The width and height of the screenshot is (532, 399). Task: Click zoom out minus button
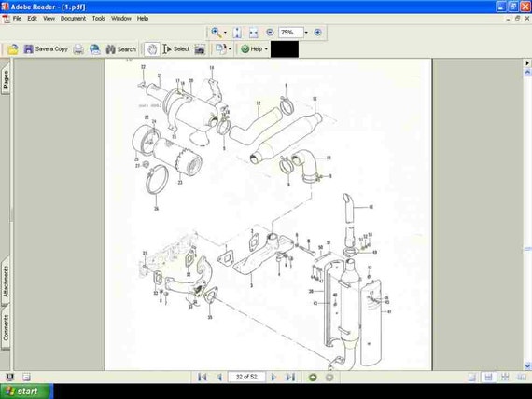pyautogui.click(x=270, y=33)
